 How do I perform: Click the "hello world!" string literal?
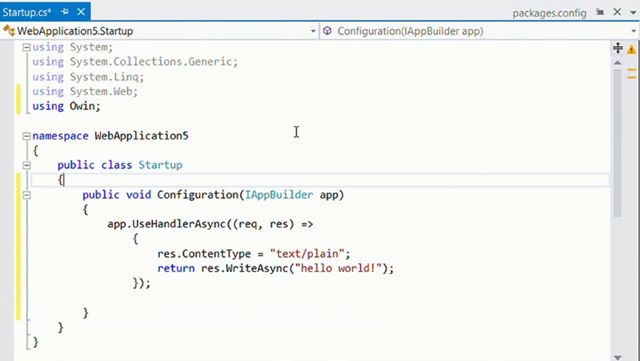point(338,268)
